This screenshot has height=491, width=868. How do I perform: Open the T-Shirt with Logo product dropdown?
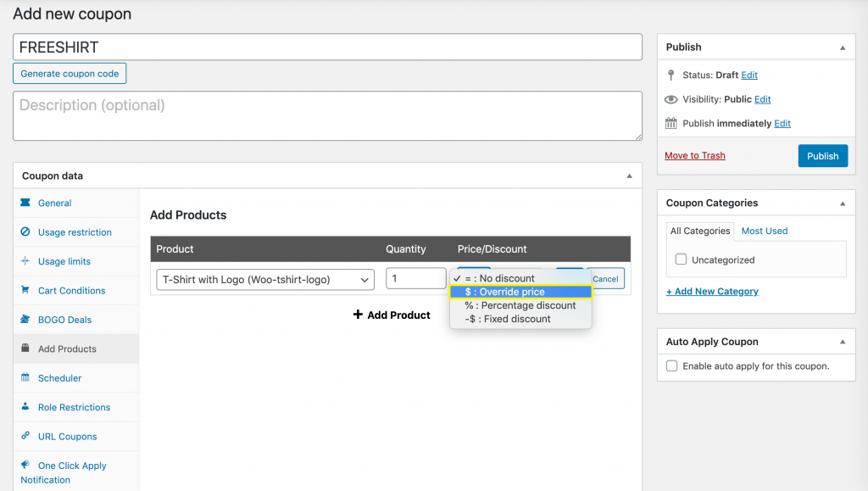(264, 279)
